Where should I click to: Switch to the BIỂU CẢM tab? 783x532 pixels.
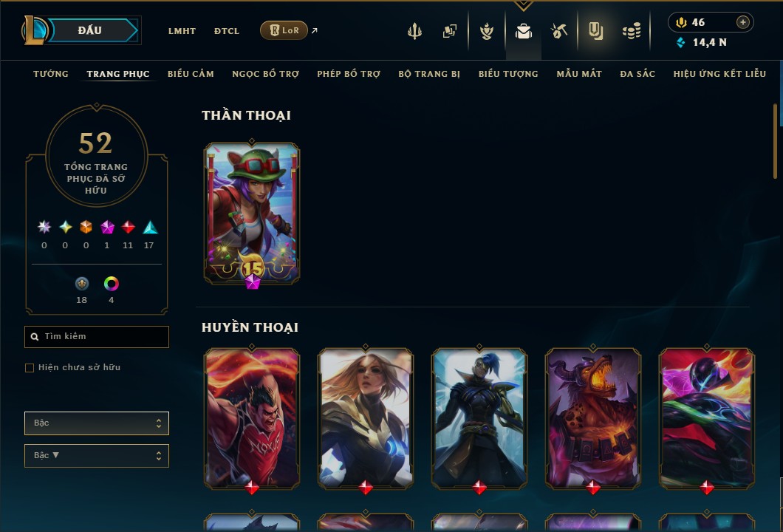point(191,74)
